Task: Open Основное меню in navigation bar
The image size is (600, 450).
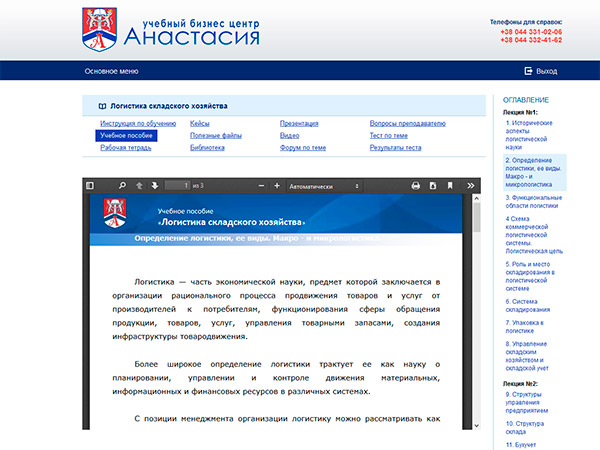Action: (111, 71)
